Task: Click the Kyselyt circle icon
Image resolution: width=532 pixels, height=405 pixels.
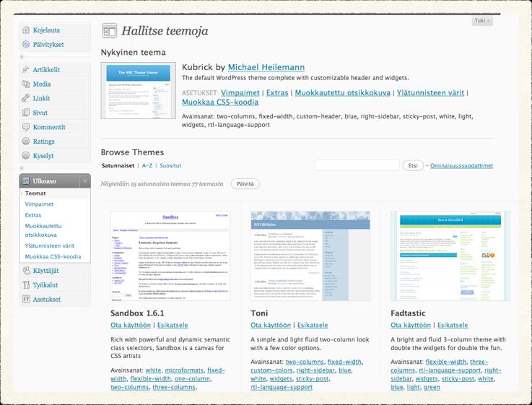Action: [x=26, y=155]
